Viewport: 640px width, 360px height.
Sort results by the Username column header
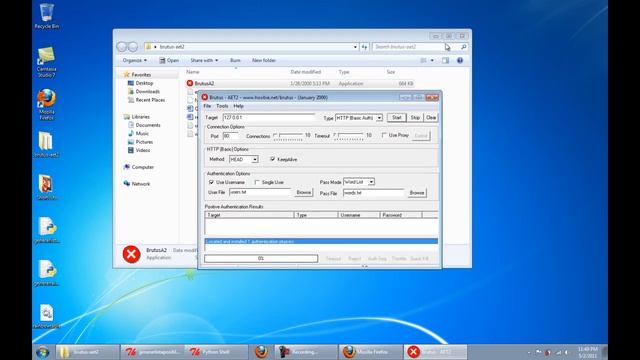coord(359,215)
